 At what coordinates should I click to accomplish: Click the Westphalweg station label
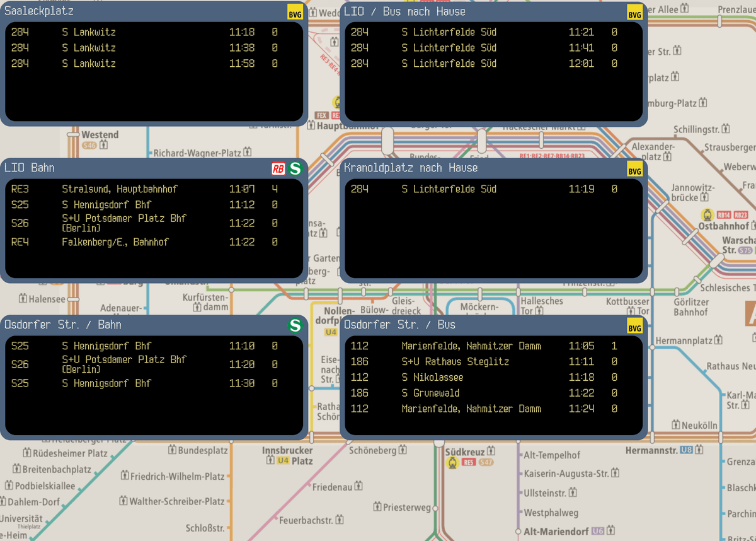coord(551,513)
